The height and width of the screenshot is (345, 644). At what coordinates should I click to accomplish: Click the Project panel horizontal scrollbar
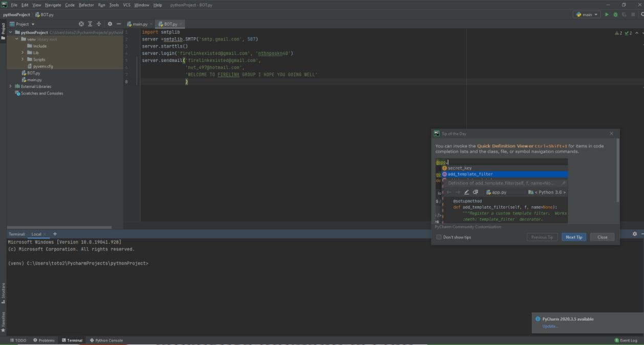point(59,227)
